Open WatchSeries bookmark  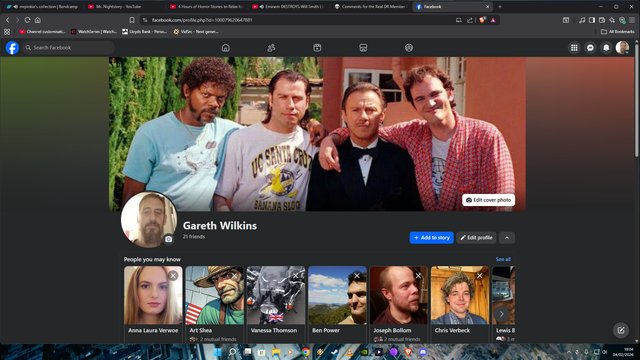(x=94, y=31)
